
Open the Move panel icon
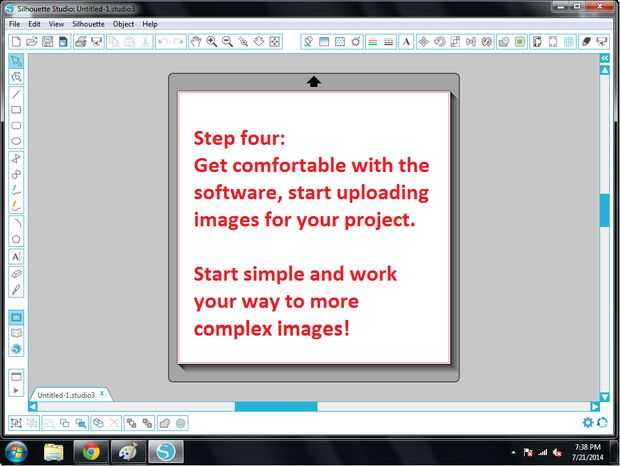423,42
